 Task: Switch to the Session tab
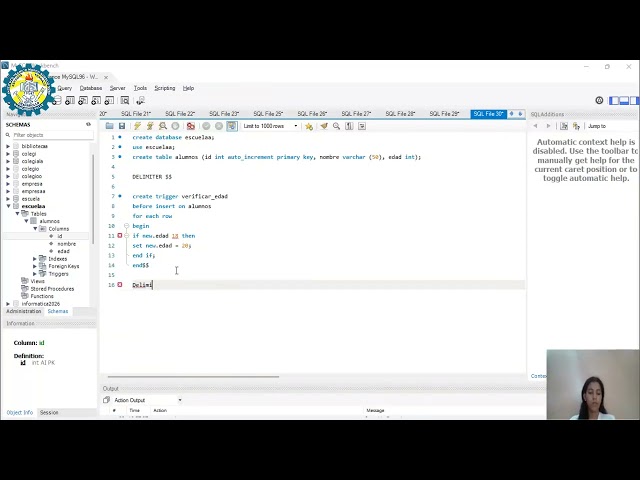click(x=49, y=413)
